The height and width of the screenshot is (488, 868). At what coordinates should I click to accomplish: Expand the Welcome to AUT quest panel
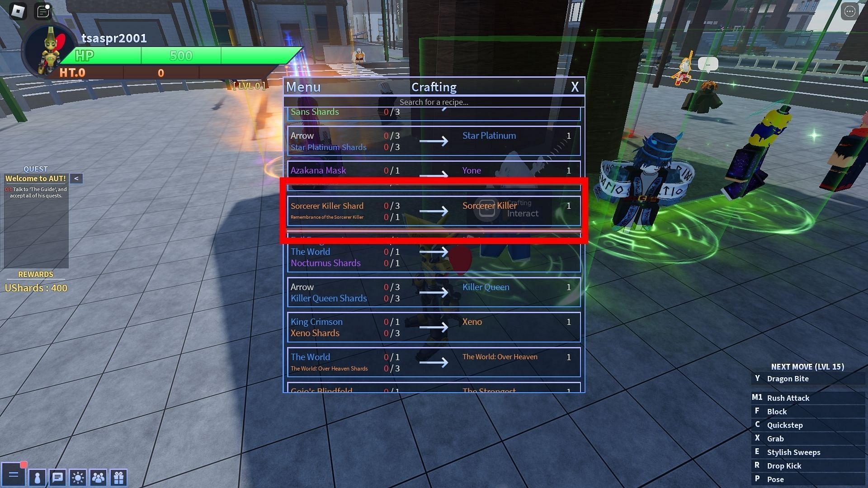[x=75, y=178]
